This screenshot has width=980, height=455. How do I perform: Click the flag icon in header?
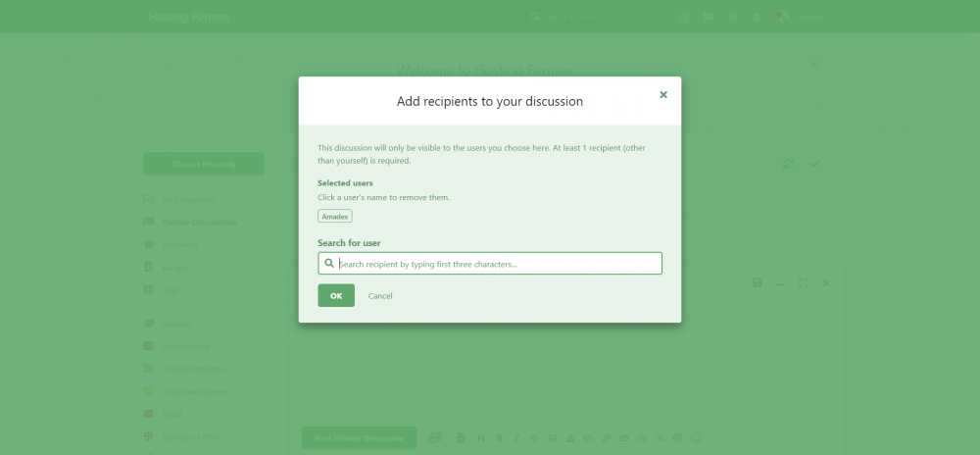[x=709, y=17]
